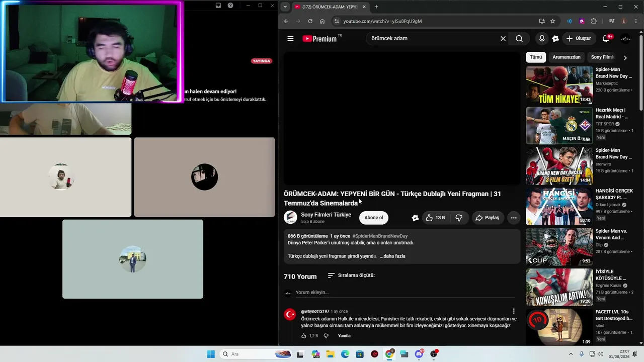Open Discord from the taskbar

pyautogui.click(x=419, y=354)
